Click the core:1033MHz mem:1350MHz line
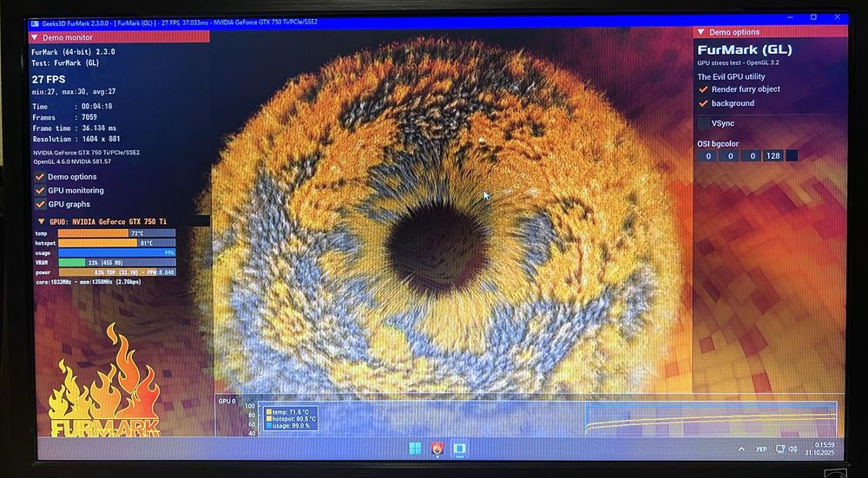 pos(89,282)
